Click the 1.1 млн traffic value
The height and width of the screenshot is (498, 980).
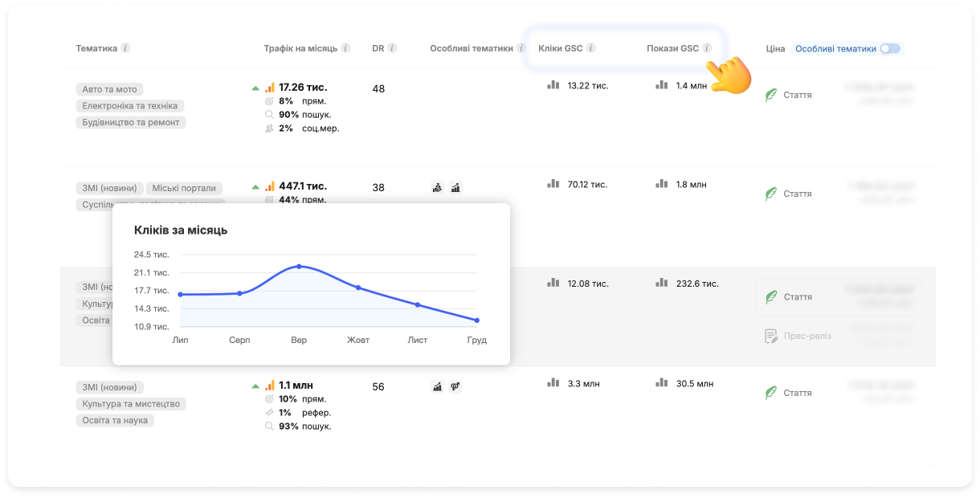coord(296,386)
